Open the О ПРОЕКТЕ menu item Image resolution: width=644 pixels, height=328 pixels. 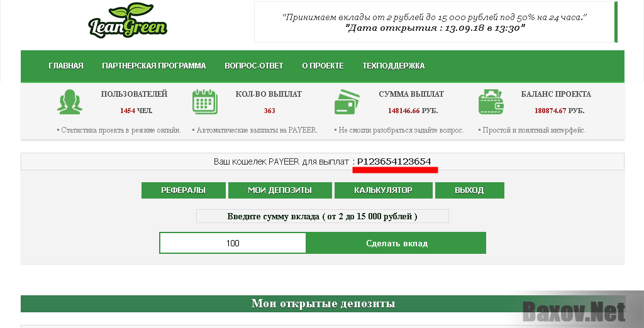pyautogui.click(x=323, y=66)
